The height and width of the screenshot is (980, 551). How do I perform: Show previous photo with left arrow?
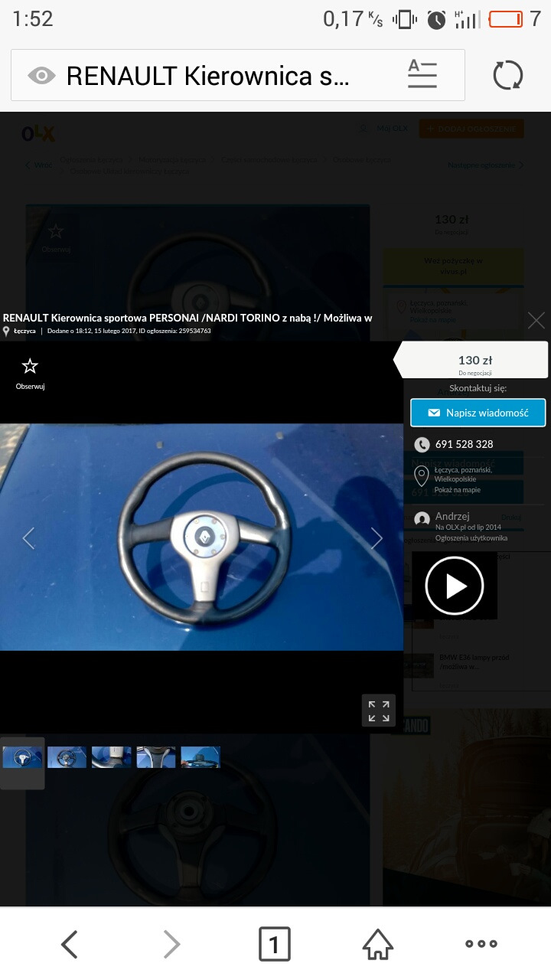(28, 538)
